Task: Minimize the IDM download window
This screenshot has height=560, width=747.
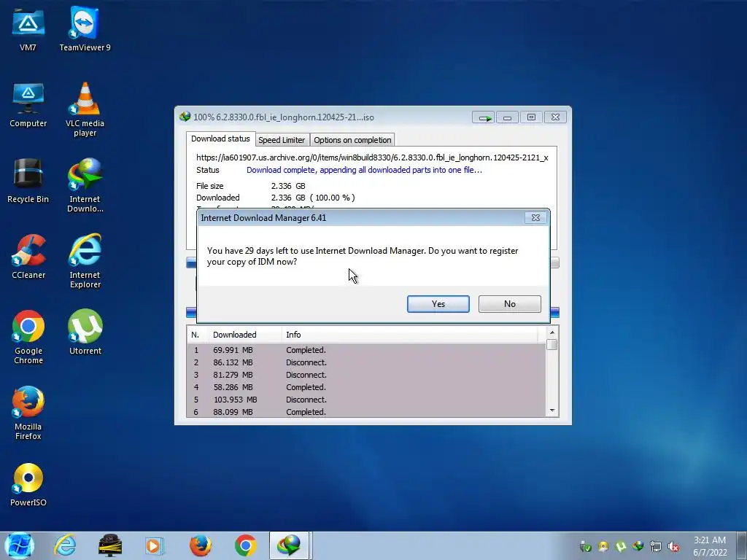Action: click(508, 117)
